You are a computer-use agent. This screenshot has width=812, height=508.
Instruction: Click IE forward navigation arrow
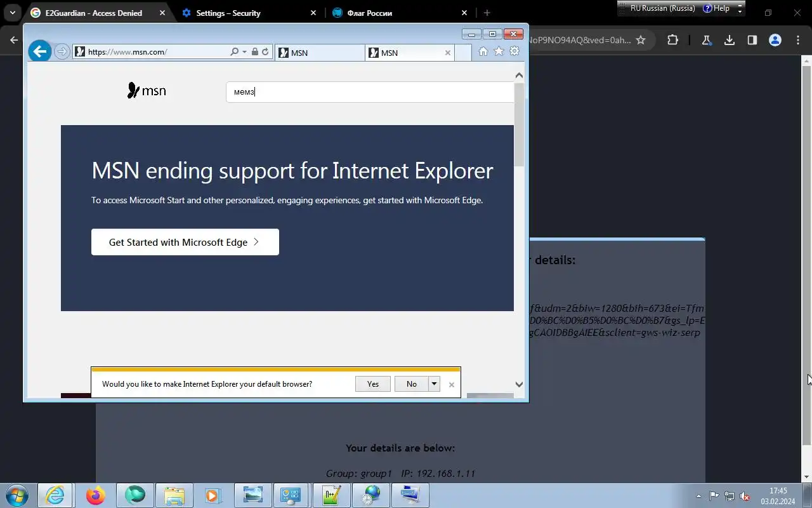62,52
